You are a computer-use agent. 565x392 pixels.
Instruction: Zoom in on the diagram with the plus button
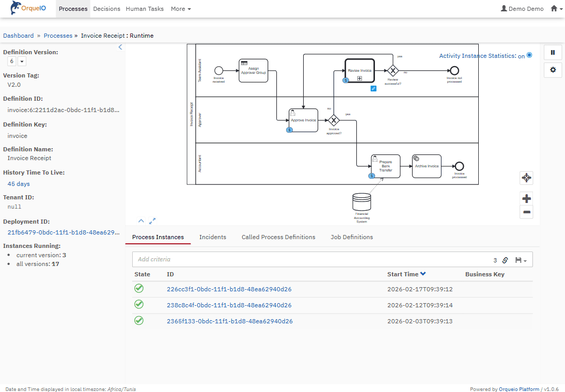coord(526,198)
